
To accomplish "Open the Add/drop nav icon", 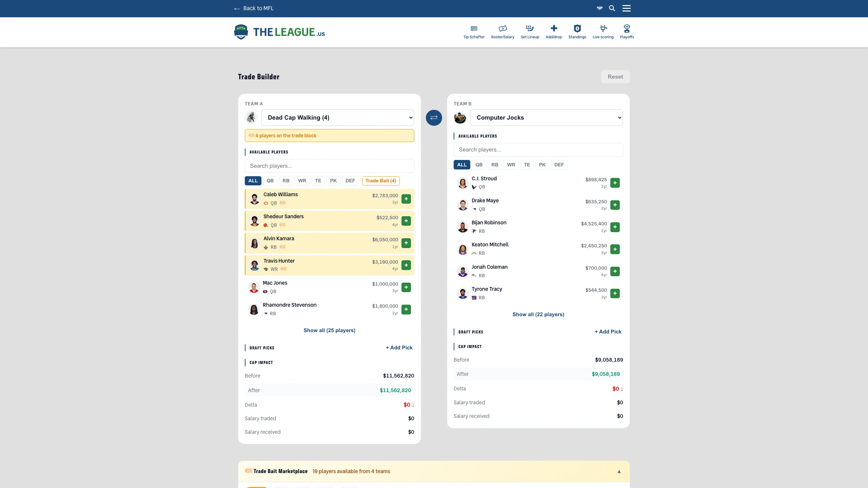I will (554, 32).
